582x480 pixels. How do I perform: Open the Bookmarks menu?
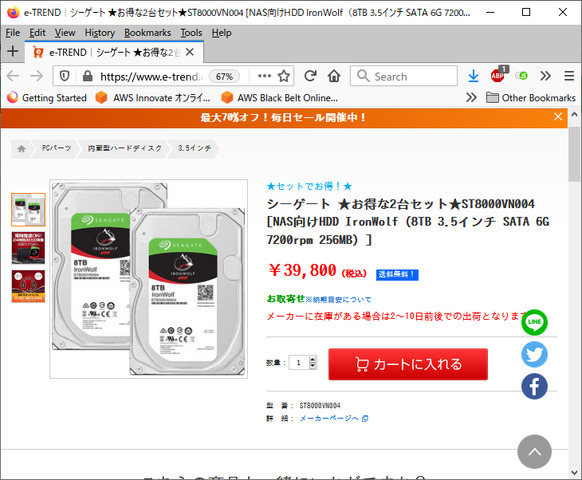[x=147, y=33]
